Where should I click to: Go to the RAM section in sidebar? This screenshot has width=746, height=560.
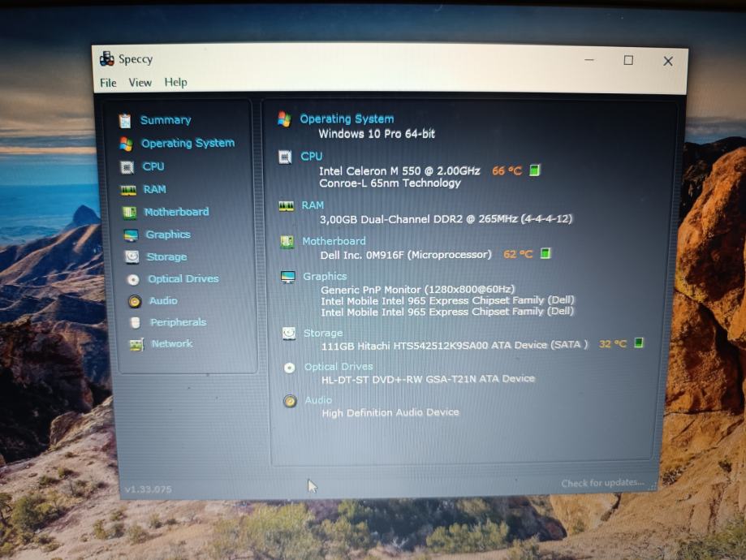click(154, 189)
